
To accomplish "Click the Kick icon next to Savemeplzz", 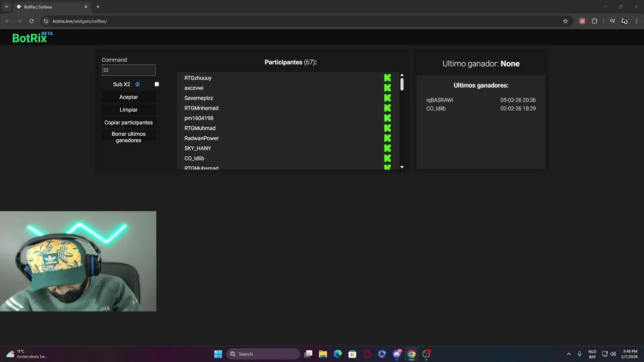I will pos(387,98).
